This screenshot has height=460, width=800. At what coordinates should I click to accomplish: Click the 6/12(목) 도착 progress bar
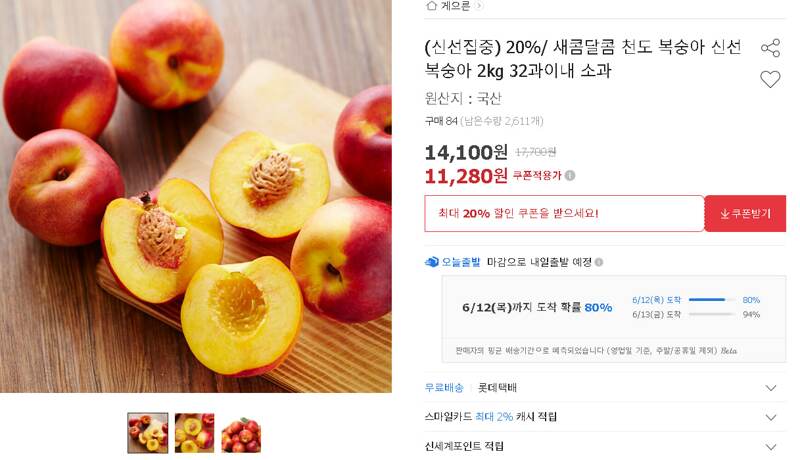pyautogui.click(x=711, y=300)
